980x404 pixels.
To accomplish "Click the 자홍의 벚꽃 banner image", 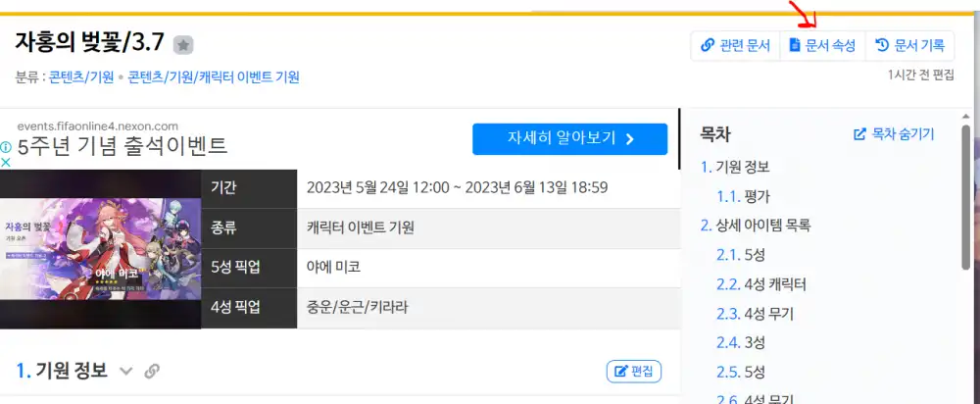I will click(98, 250).
